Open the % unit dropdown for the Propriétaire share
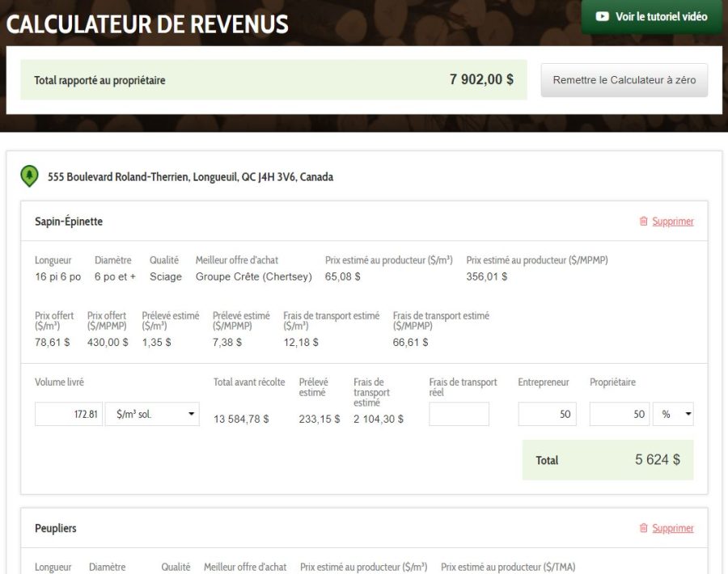This screenshot has width=728, height=574. point(673,414)
